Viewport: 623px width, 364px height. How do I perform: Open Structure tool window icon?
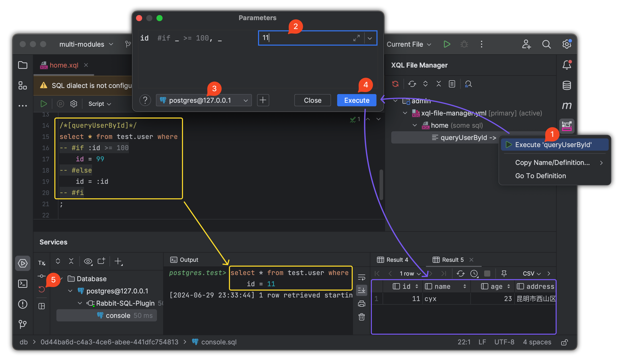pos(23,85)
